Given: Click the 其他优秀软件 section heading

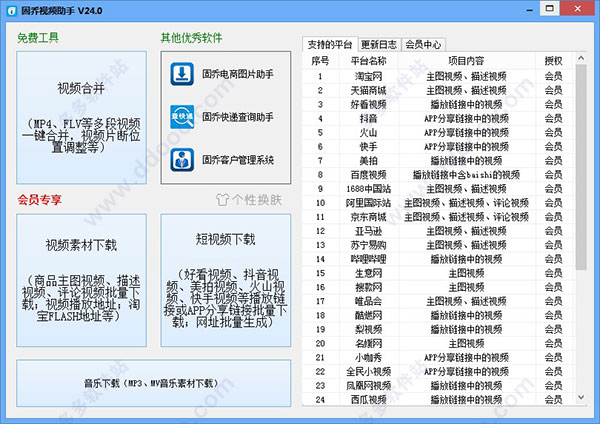Looking at the screenshot, I should [192, 38].
